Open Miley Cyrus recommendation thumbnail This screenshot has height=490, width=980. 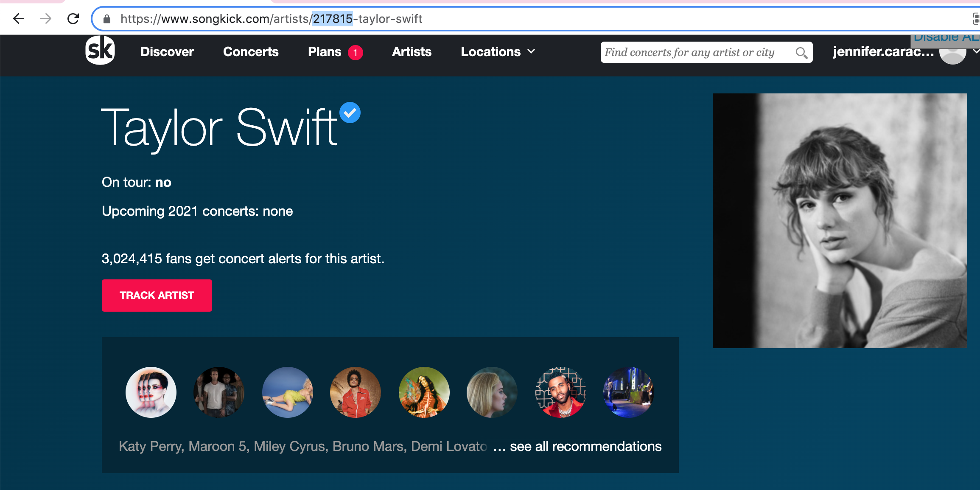288,392
